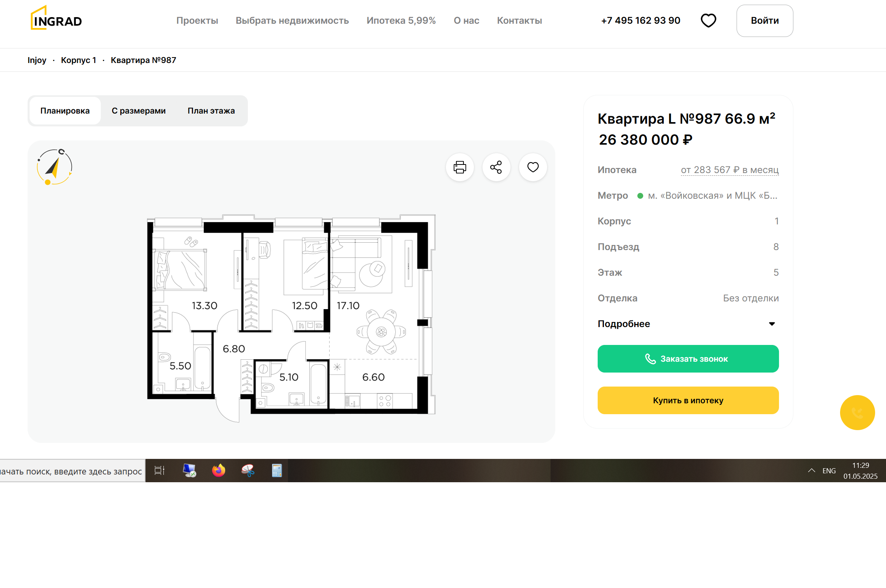Click the Windows taskbar search field
886x588 pixels.
point(72,471)
